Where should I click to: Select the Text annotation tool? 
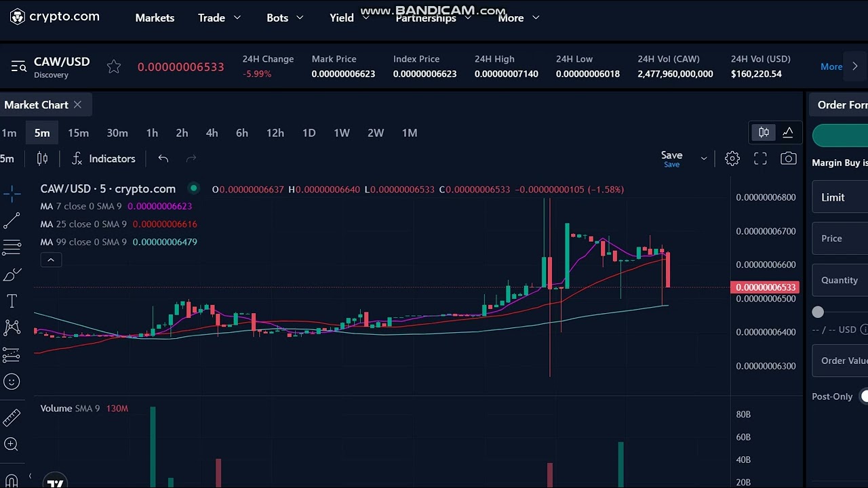(12, 301)
